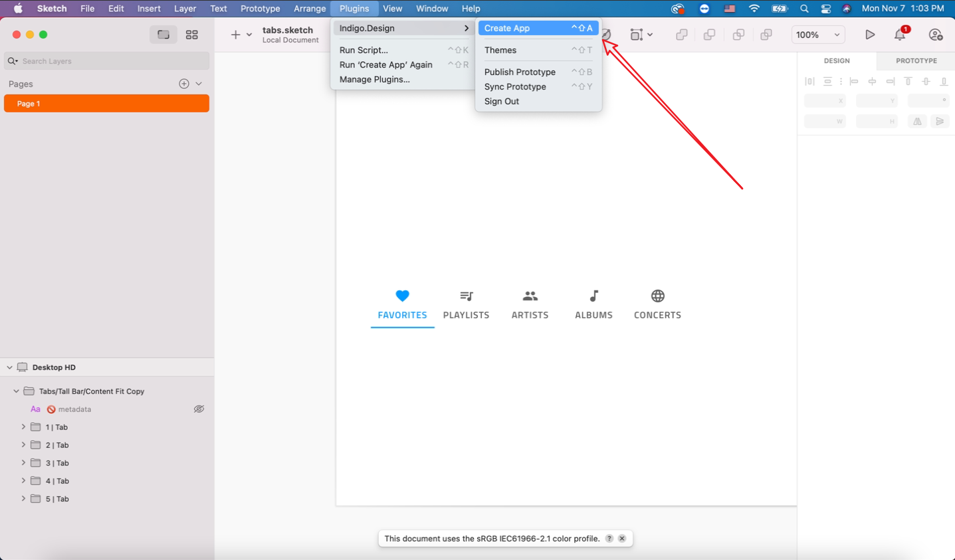Open the artboard tool dropdown arrow
Screen dimensions: 955x560
point(650,35)
